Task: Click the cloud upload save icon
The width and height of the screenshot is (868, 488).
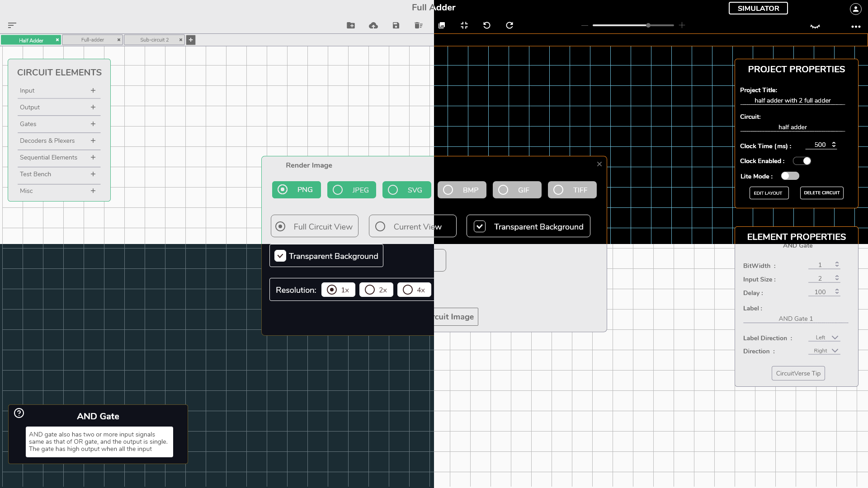Action: (373, 25)
